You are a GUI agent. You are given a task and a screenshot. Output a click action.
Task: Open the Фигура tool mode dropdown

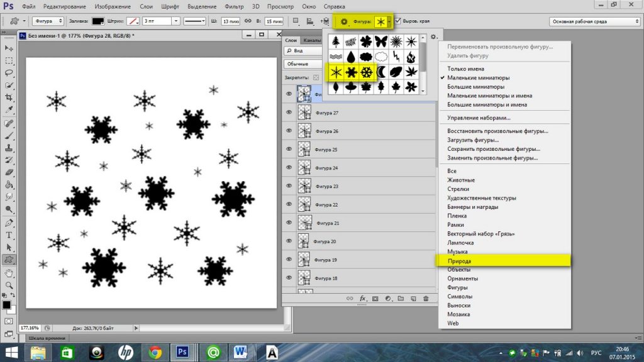click(x=48, y=21)
